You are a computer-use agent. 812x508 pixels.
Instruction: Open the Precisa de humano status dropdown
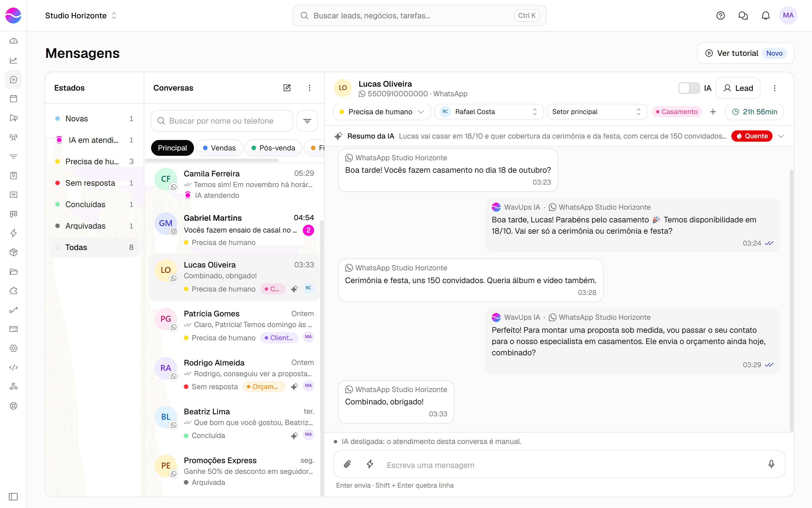(382, 112)
